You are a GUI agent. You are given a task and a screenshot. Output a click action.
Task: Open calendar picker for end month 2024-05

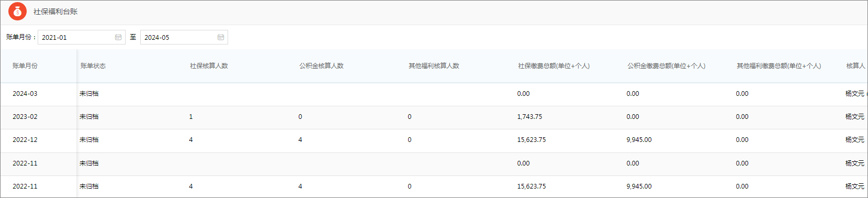click(x=221, y=37)
